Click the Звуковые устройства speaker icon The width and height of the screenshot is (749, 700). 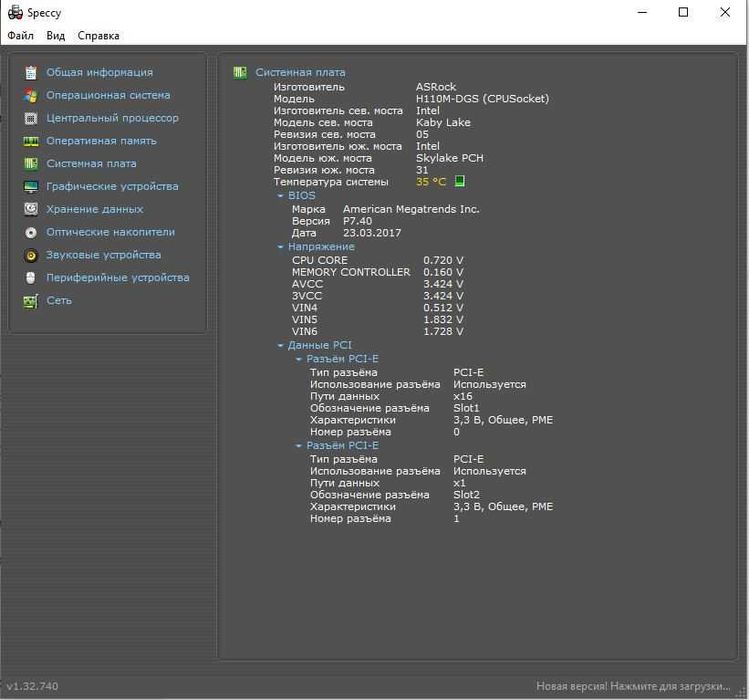(x=31, y=255)
